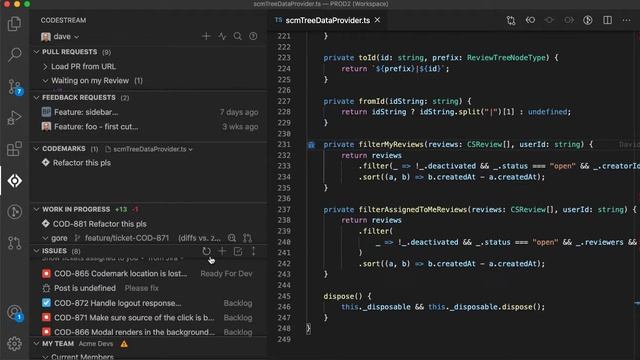The width and height of the screenshot is (640, 360).
Task: Click the search icon in CodeStream header
Action: [x=238, y=36]
